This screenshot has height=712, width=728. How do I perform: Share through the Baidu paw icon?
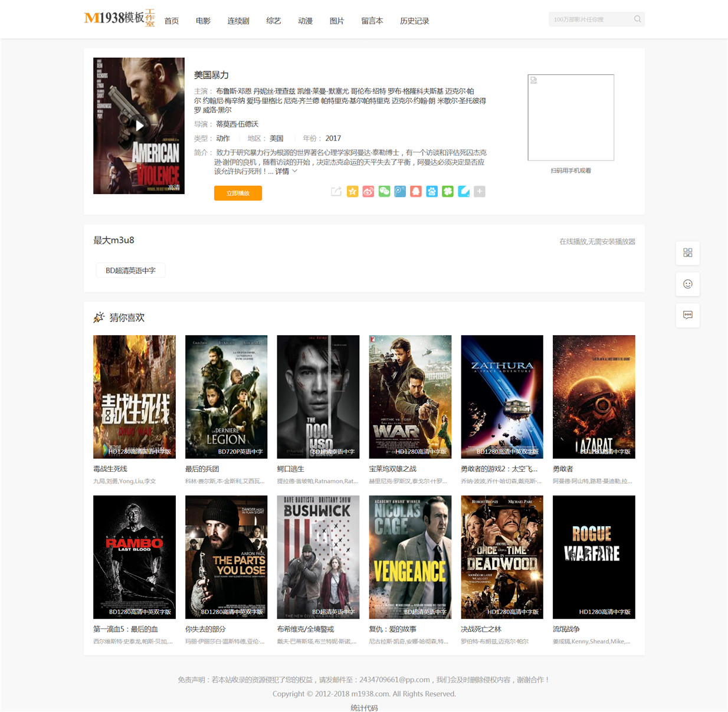[x=432, y=191]
